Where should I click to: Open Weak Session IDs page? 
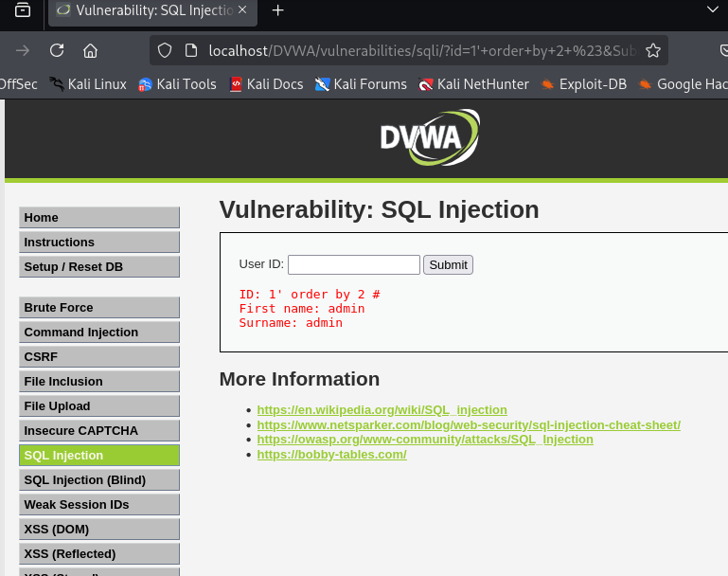click(99, 504)
